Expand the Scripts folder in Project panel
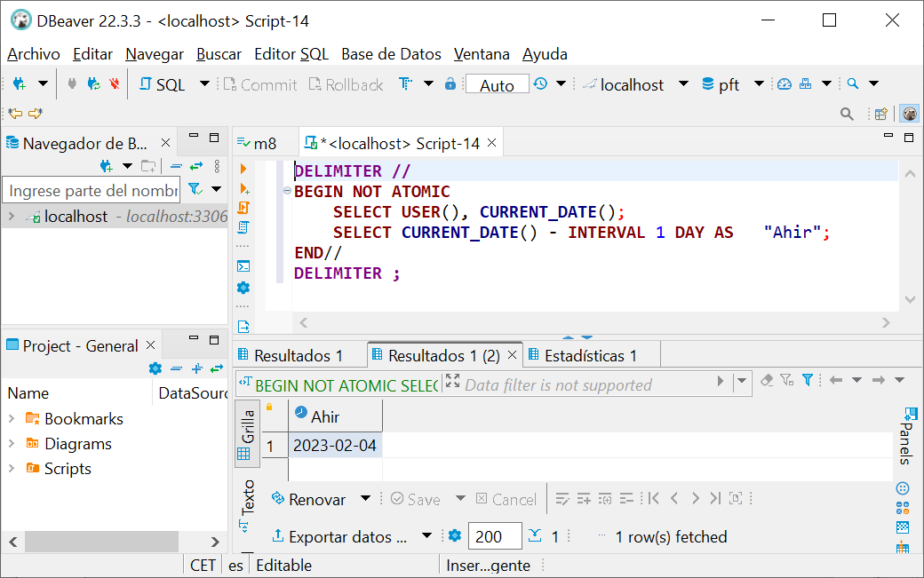This screenshot has width=924, height=578. [x=12, y=469]
